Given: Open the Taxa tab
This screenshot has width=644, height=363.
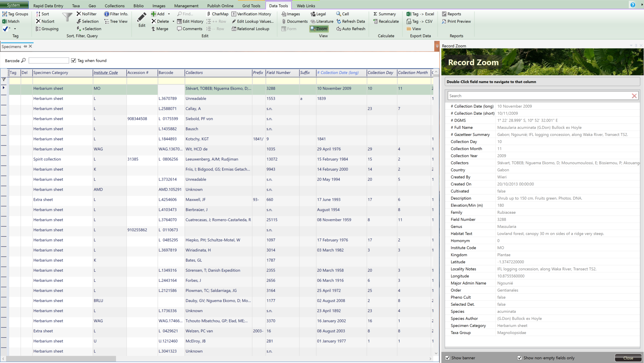Looking at the screenshot, I should (x=76, y=6).
